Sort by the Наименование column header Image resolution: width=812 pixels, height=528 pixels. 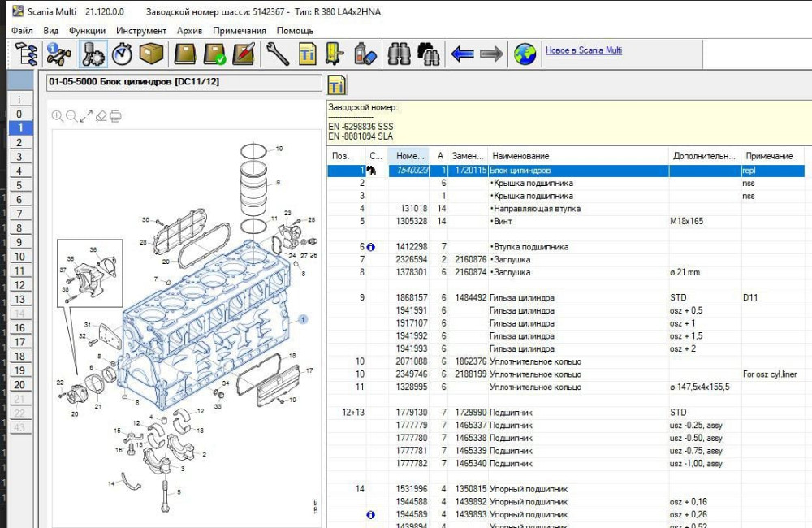tap(520, 156)
